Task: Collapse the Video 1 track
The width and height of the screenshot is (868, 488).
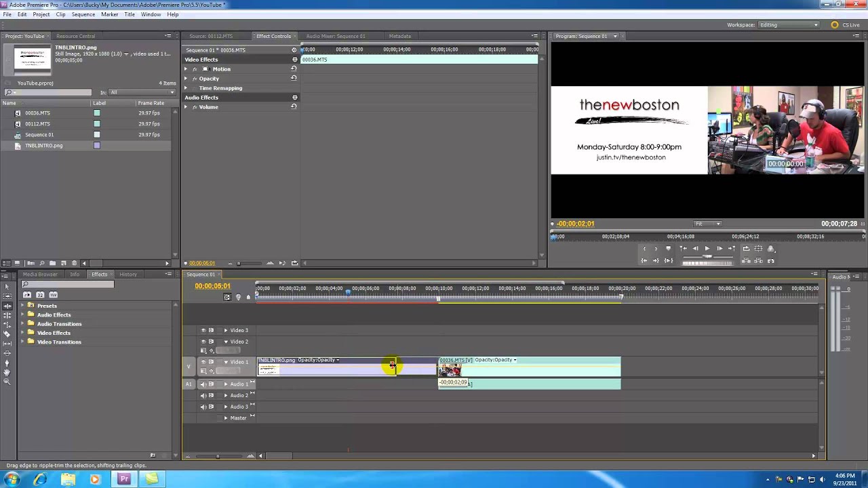Action: 226,362
